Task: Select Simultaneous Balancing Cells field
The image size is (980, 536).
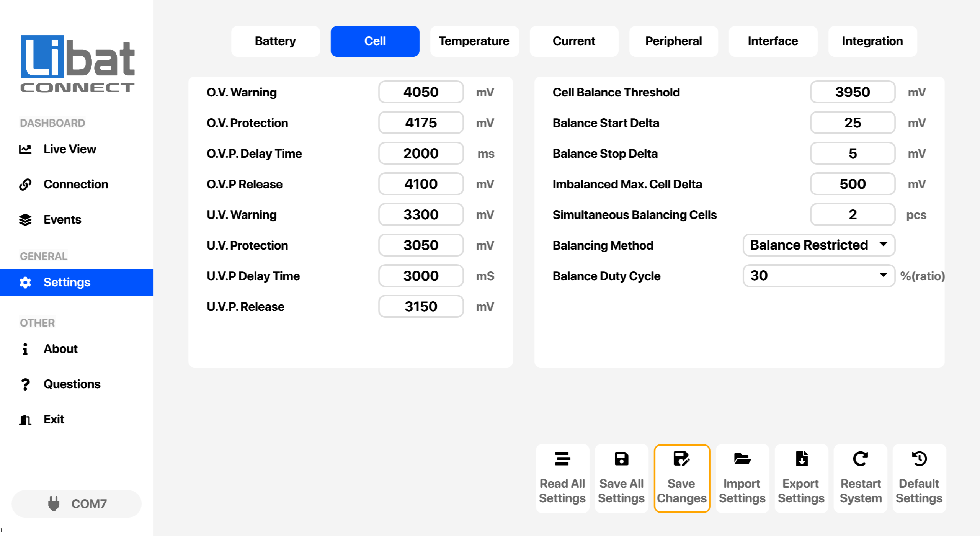Action: 853,214
